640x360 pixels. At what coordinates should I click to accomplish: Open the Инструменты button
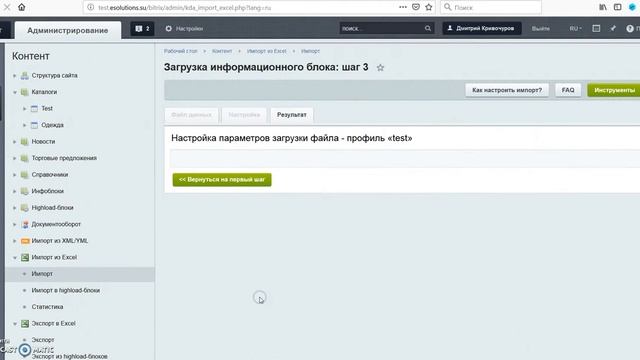click(614, 90)
